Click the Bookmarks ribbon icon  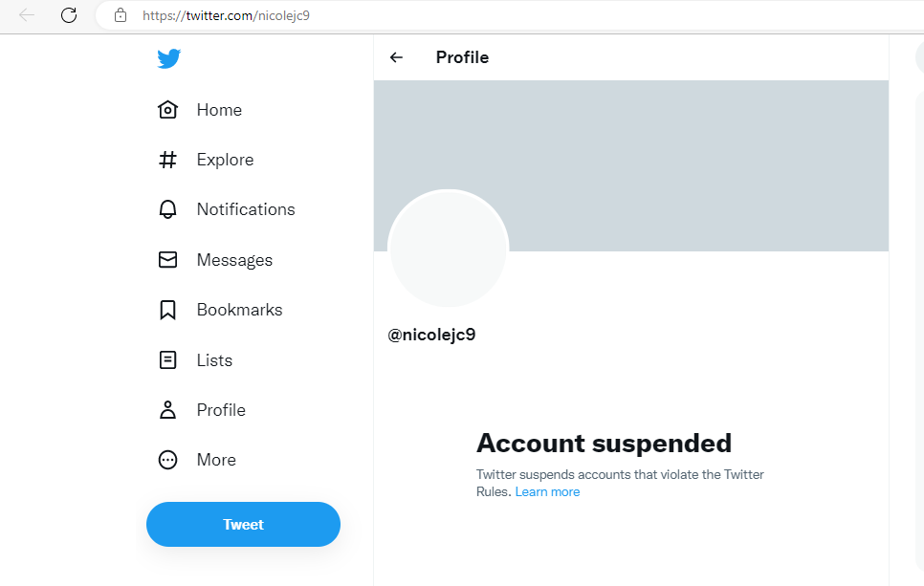[168, 310]
